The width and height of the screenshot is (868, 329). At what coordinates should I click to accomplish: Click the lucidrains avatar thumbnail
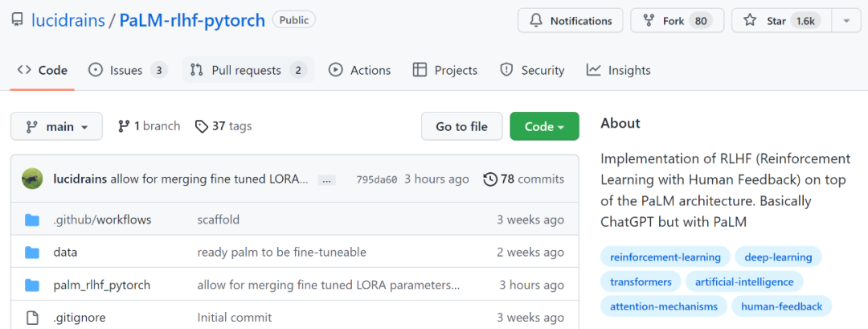(x=32, y=179)
